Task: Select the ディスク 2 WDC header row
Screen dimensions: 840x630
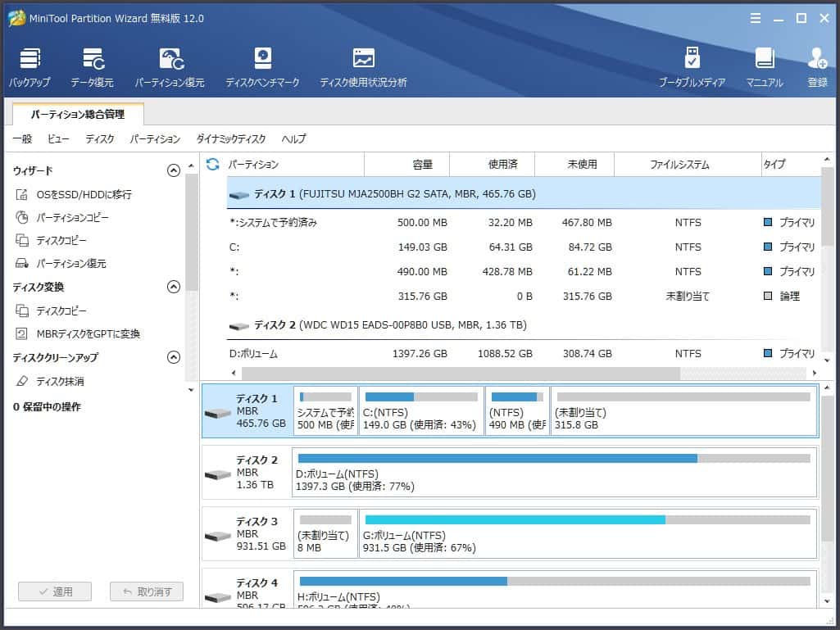Action: [524, 324]
